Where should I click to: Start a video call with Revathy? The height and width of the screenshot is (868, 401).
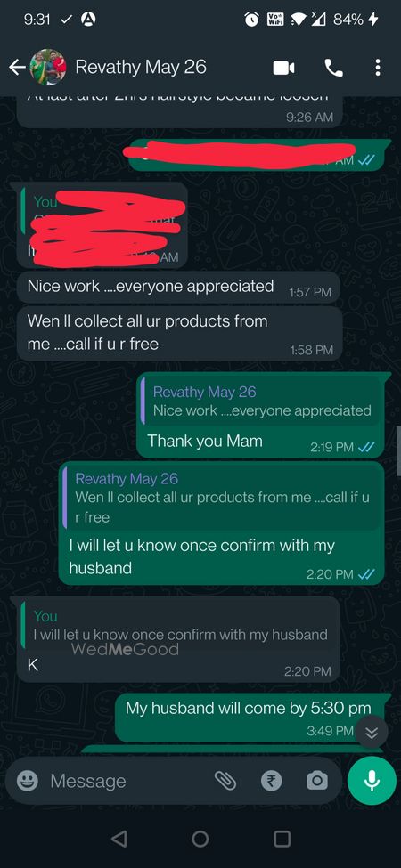[x=283, y=68]
